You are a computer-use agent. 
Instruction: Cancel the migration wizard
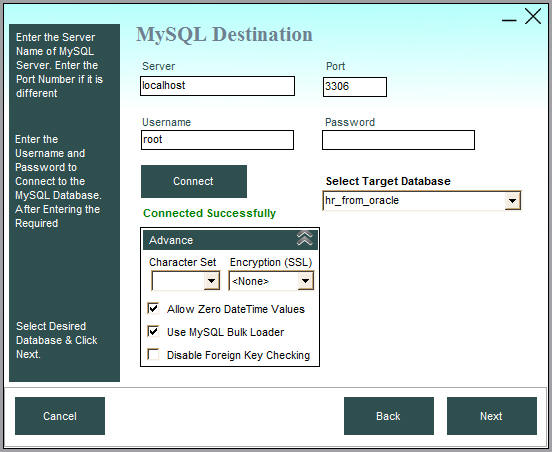click(x=60, y=416)
